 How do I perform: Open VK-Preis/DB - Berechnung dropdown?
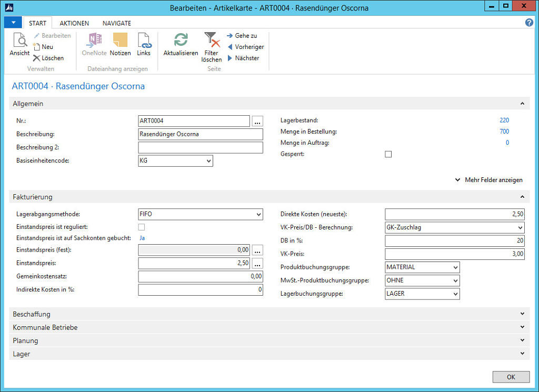click(520, 227)
